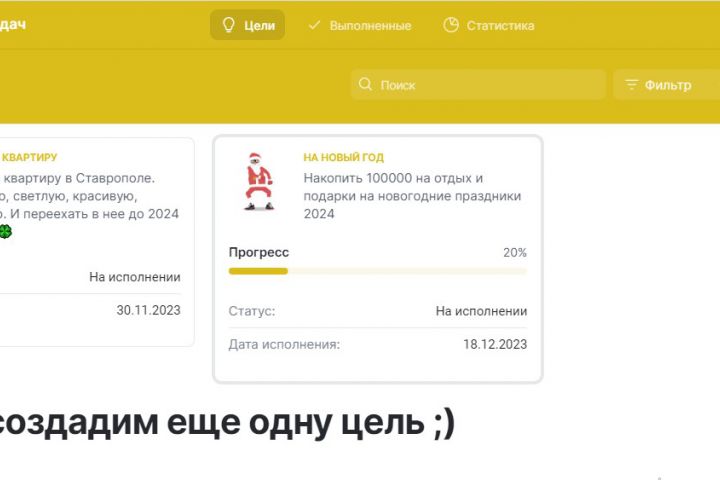
Task: Click the Поиск search field
Action: tap(478, 85)
